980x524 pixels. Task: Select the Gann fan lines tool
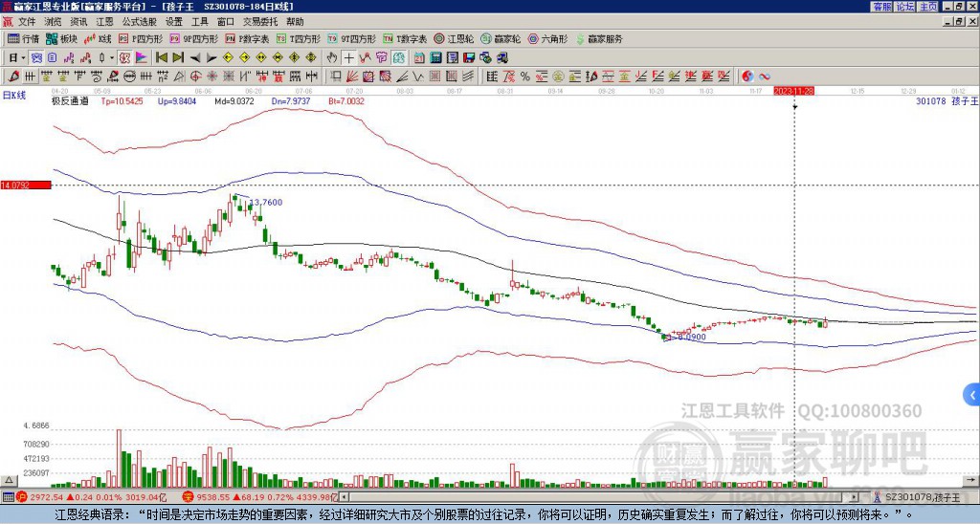[x=352, y=76]
